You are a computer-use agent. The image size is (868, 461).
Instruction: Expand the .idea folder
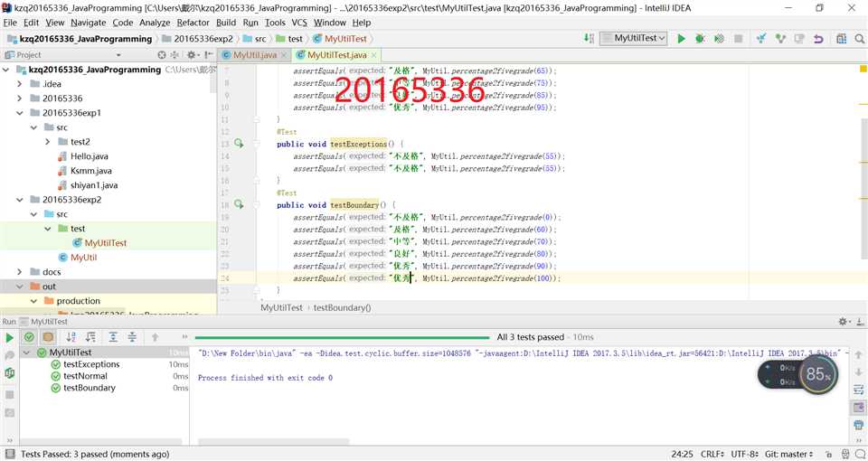[x=19, y=84]
